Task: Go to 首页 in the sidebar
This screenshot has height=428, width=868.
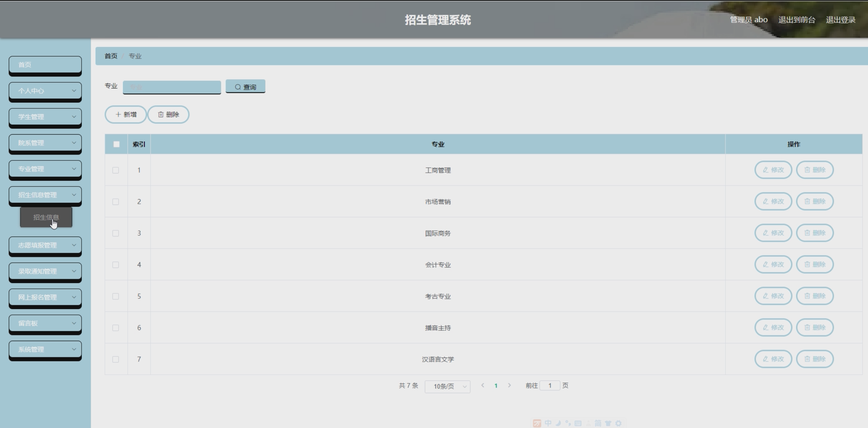Action: pyautogui.click(x=45, y=65)
